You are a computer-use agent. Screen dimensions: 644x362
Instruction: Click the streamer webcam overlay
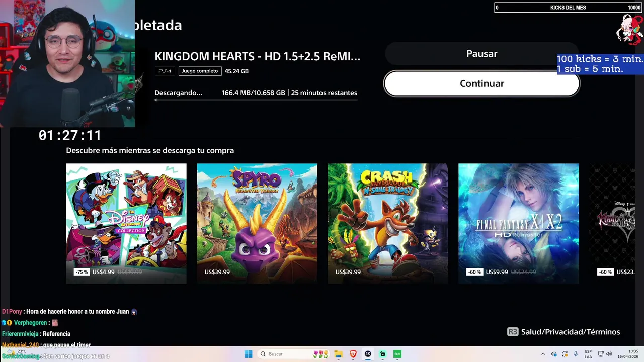pos(67,63)
